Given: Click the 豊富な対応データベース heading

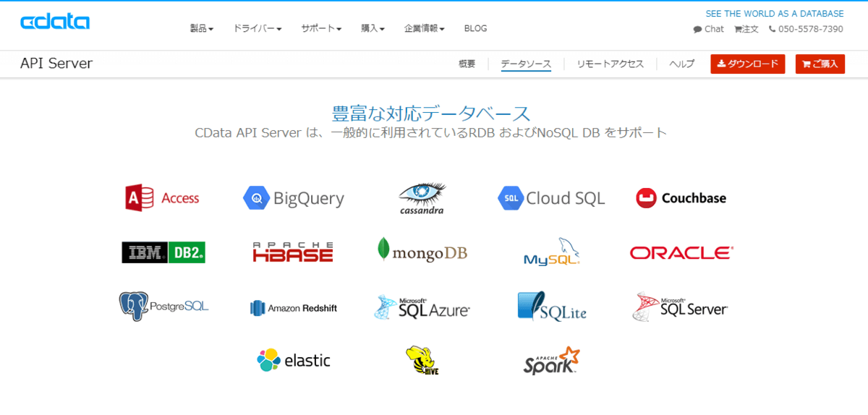Looking at the screenshot, I should pyautogui.click(x=431, y=114).
